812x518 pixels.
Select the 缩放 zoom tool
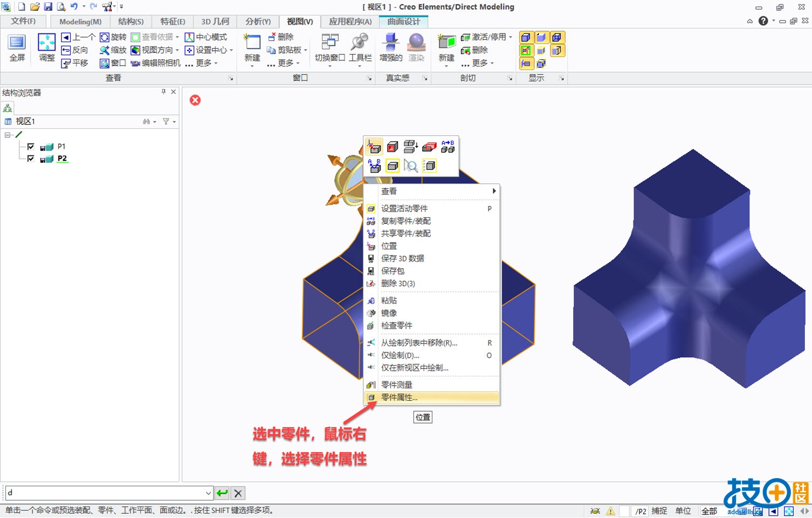(x=113, y=50)
